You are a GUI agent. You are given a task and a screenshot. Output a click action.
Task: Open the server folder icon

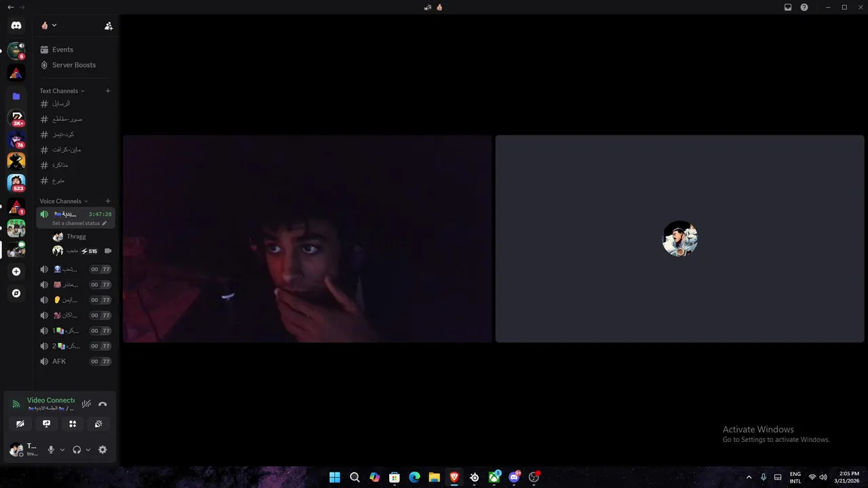[16, 96]
